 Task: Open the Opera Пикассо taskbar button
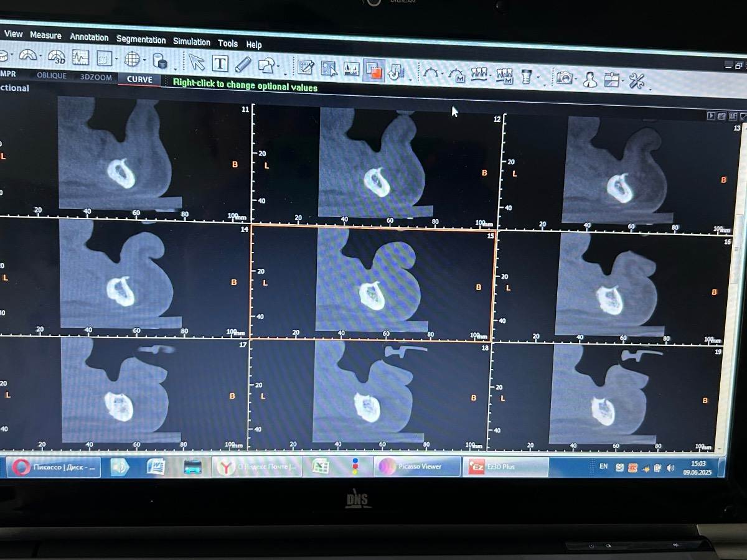(54, 466)
